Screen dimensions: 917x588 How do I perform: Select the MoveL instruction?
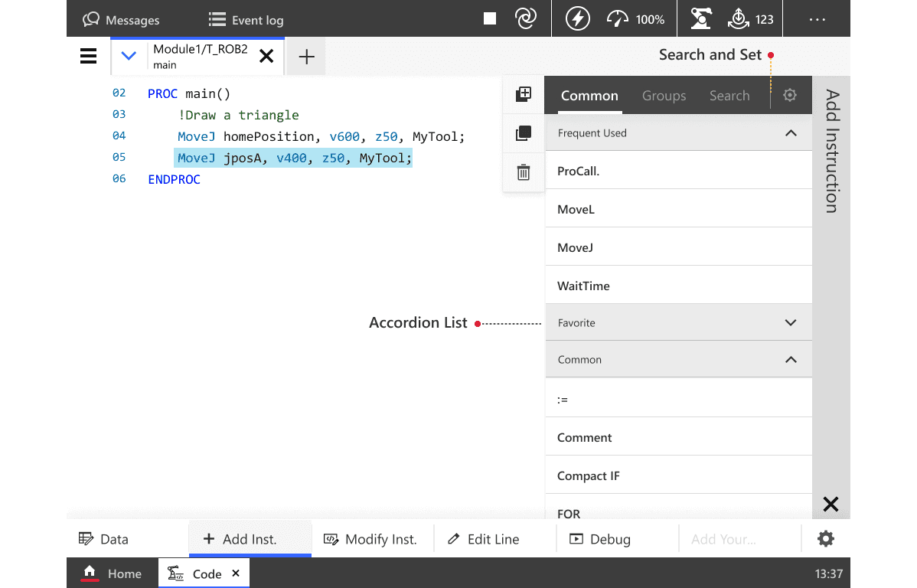[x=678, y=209]
